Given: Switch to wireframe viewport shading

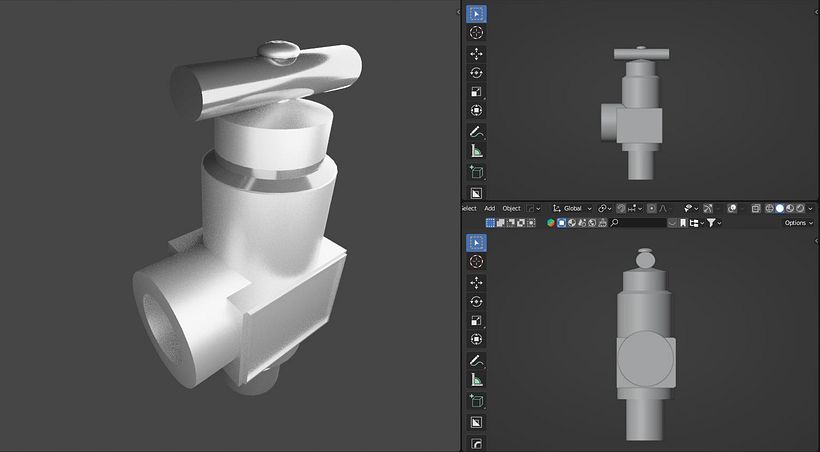Looking at the screenshot, I should click(769, 208).
